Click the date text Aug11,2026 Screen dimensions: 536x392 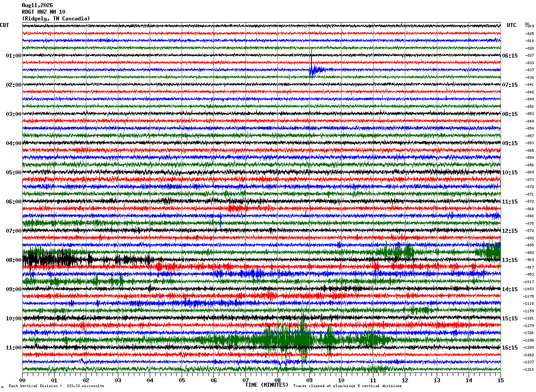point(37,5)
